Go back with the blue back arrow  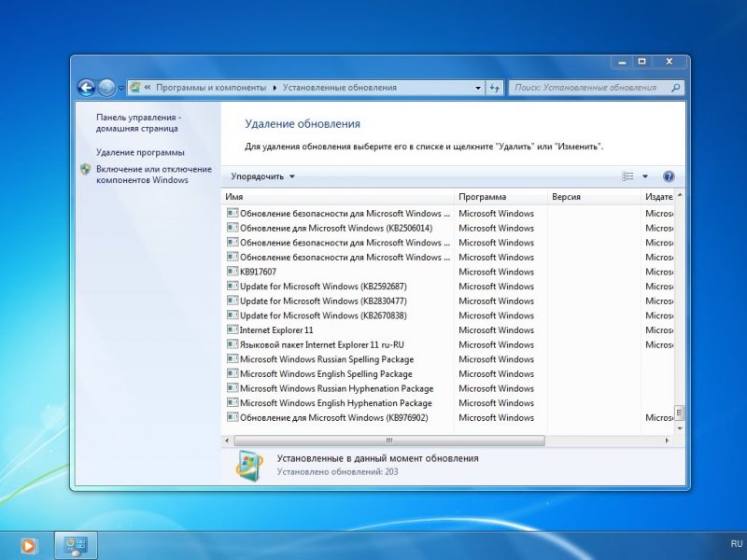86,88
